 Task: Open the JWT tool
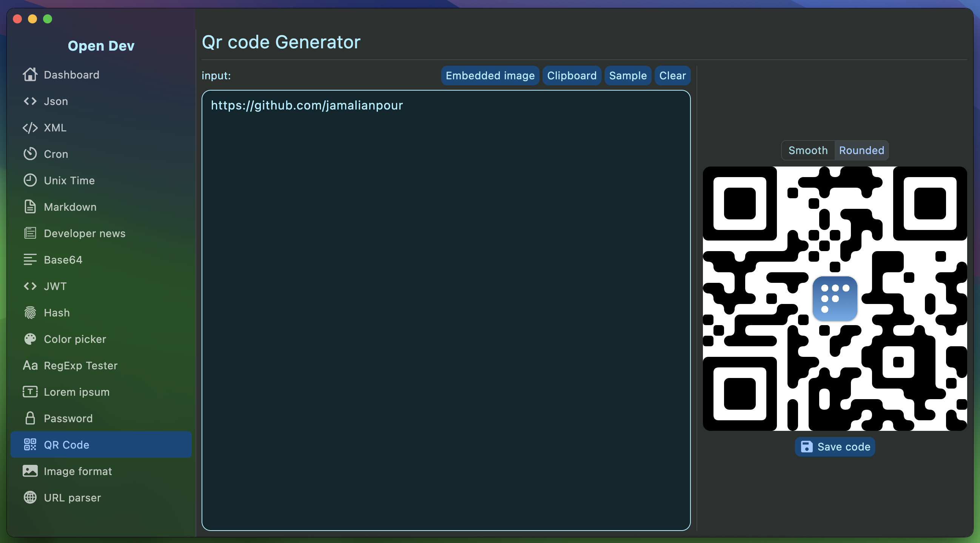[x=101, y=286]
